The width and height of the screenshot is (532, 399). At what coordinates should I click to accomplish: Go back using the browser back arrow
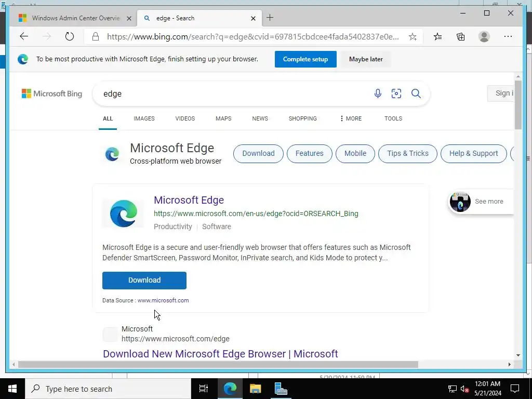point(24,36)
